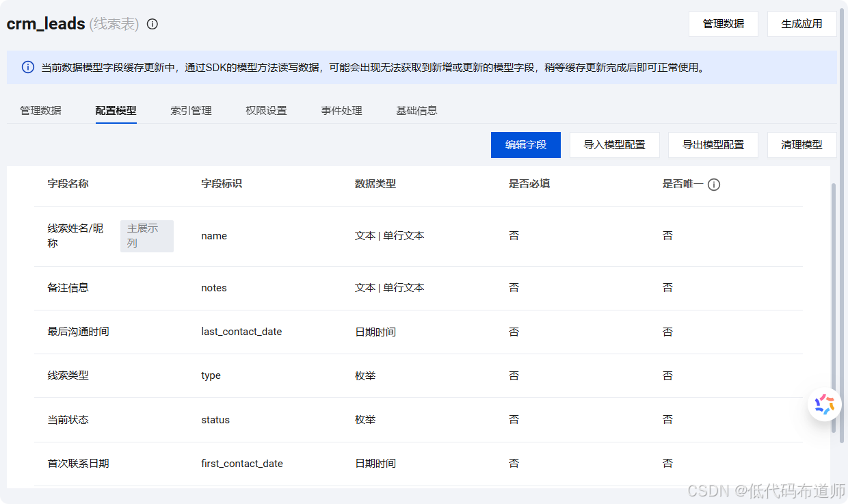Switch to the 管理数据 tab
Viewport: 848px width, 504px height.
click(x=40, y=110)
